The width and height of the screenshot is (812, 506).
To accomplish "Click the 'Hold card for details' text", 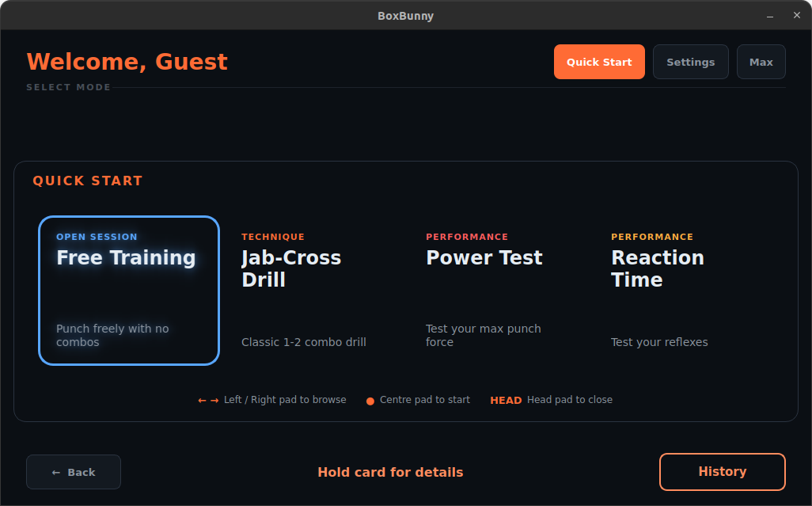I will (390, 473).
